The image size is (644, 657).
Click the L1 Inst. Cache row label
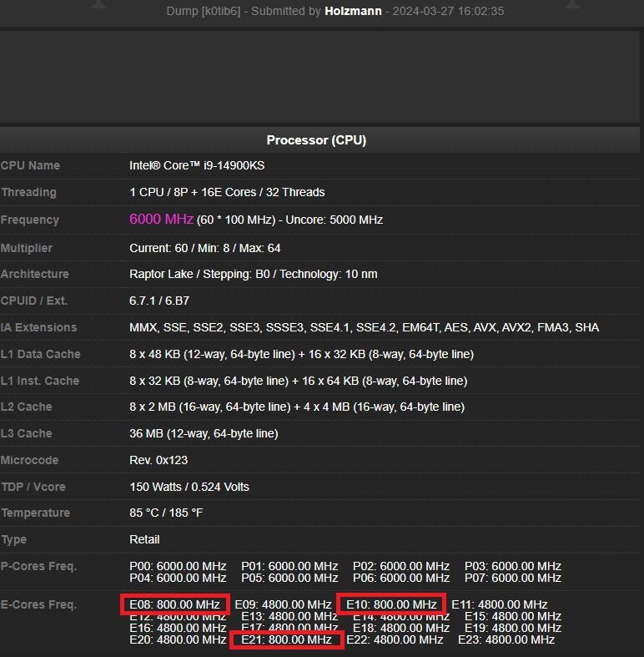[x=40, y=381]
